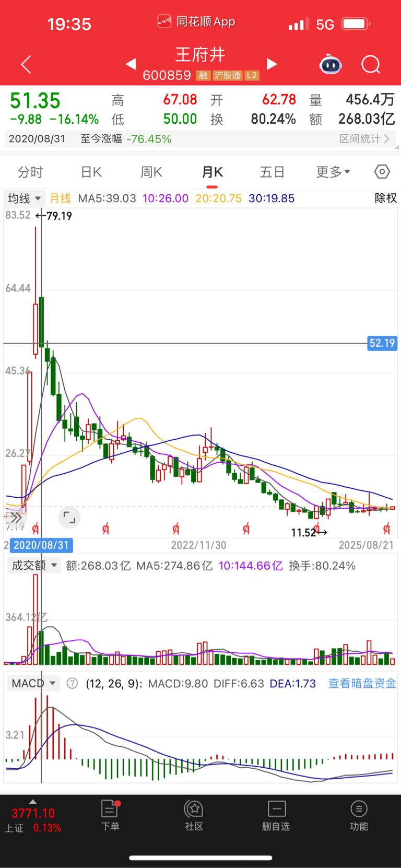The image size is (401, 868).
Task: Expand 更多 period options
Action: pos(333,172)
